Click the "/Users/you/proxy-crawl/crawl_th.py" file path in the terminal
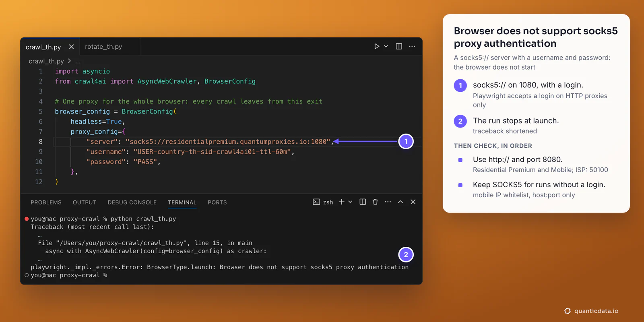 pyautogui.click(x=122, y=243)
